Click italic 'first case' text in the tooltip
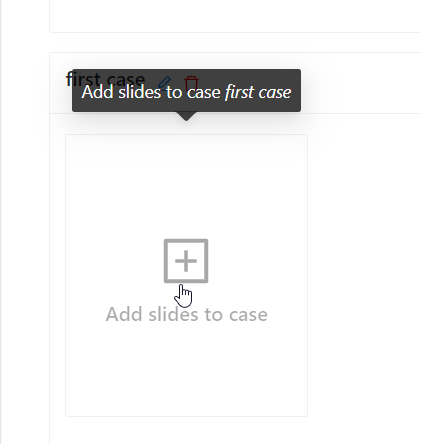Image resolution: width=421 pixels, height=444 pixels. (x=258, y=92)
